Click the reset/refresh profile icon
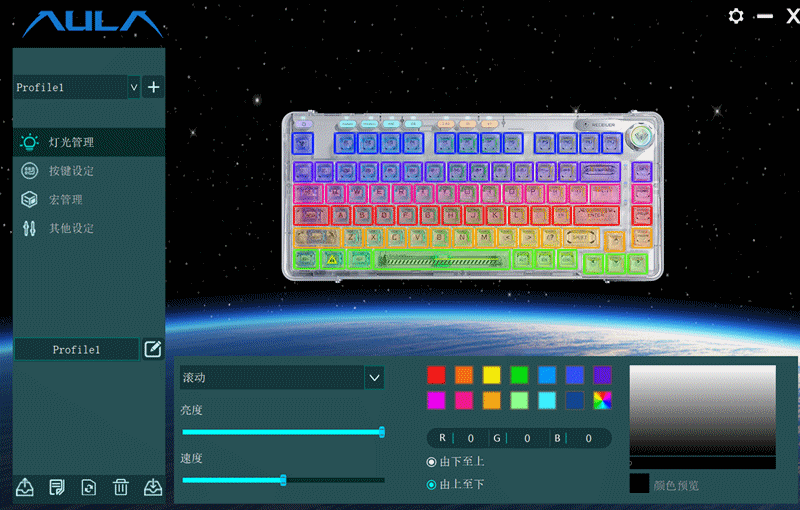This screenshot has width=800, height=510. 89,487
